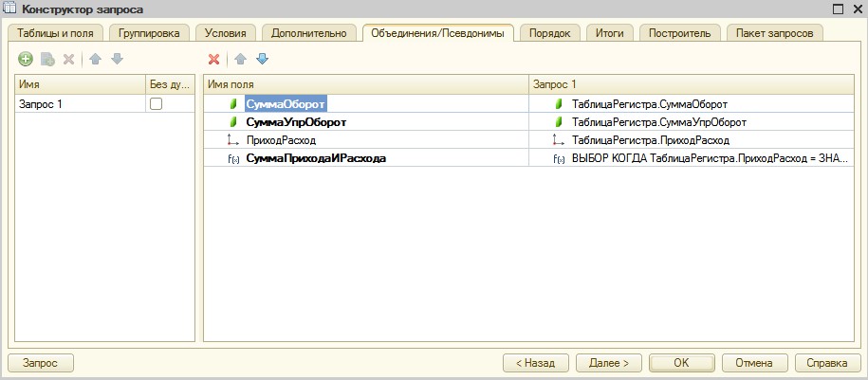Open help with Справка button
The width and height of the screenshot is (868, 380).
pyautogui.click(x=827, y=363)
